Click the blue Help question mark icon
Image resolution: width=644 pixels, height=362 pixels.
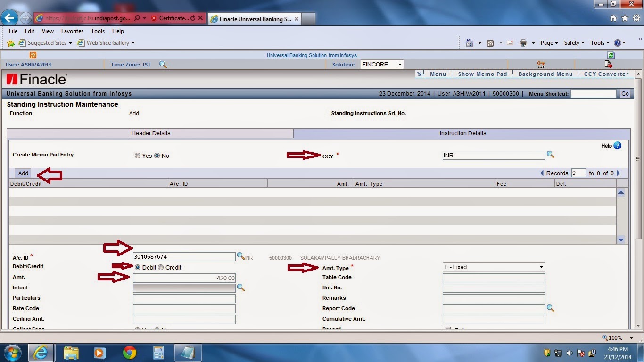coord(618,146)
